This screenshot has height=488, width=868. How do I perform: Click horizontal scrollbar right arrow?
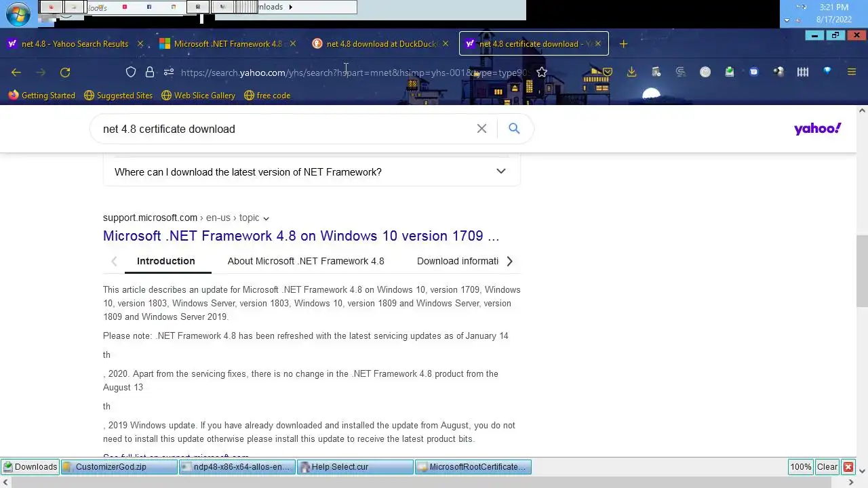pos(851,483)
